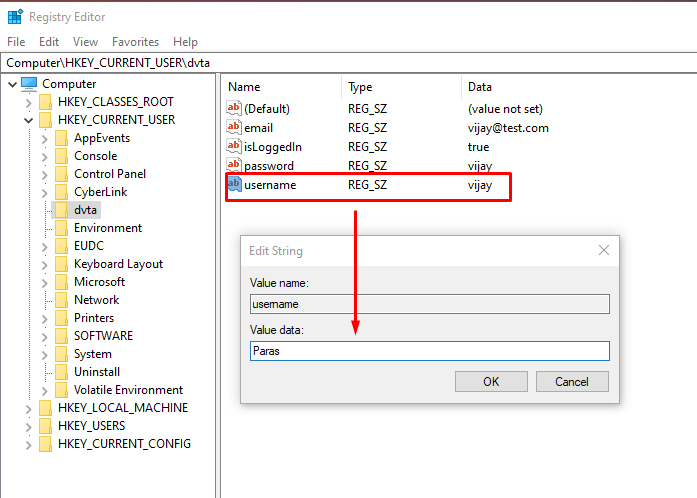Close the Edit String dialog
Image resolution: width=697 pixels, height=498 pixels.
click(604, 250)
